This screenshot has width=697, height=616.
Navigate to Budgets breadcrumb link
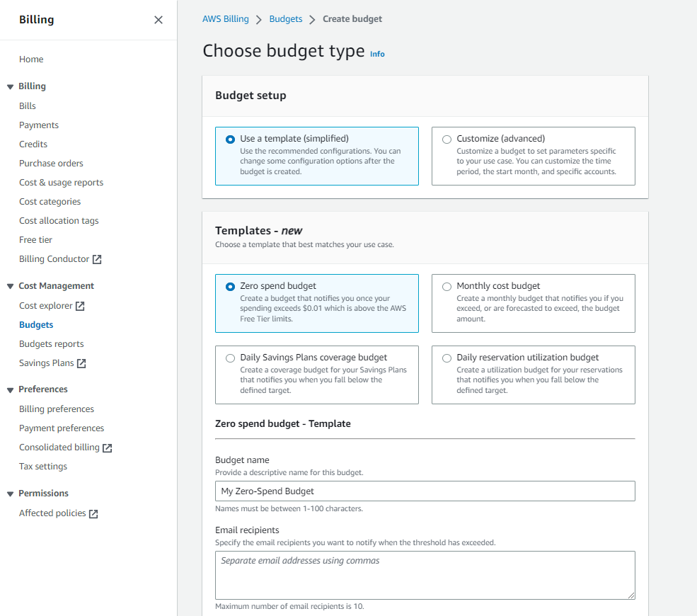click(286, 18)
